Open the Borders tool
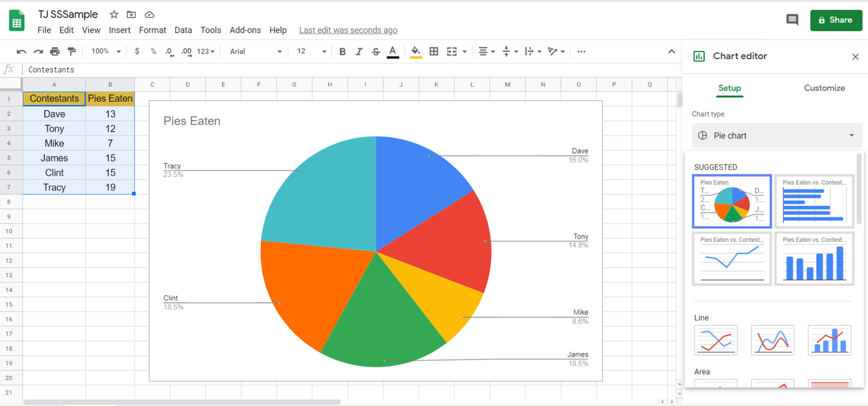Screen dimensions: 868x406 point(434,51)
